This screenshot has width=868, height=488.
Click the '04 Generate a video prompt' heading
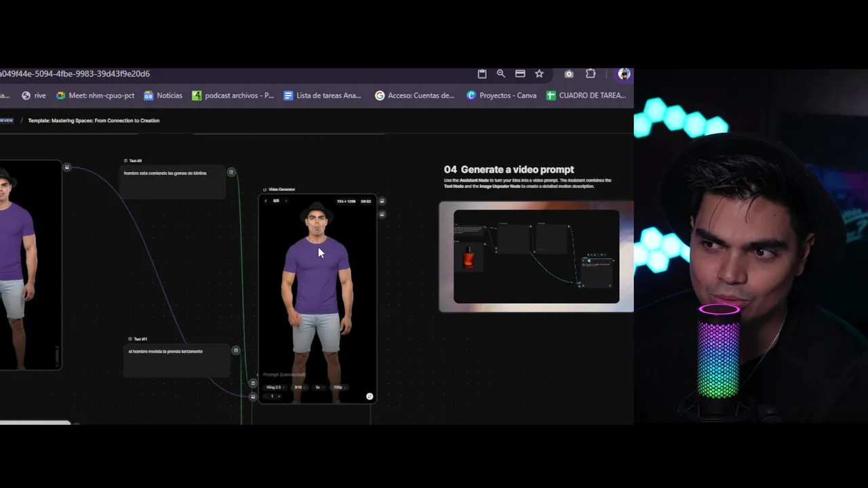coord(509,169)
